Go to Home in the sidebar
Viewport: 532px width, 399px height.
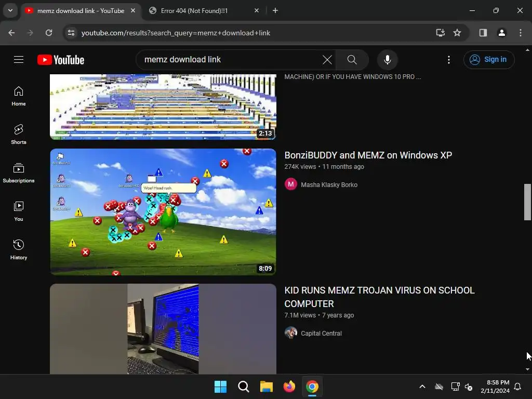[19, 96]
